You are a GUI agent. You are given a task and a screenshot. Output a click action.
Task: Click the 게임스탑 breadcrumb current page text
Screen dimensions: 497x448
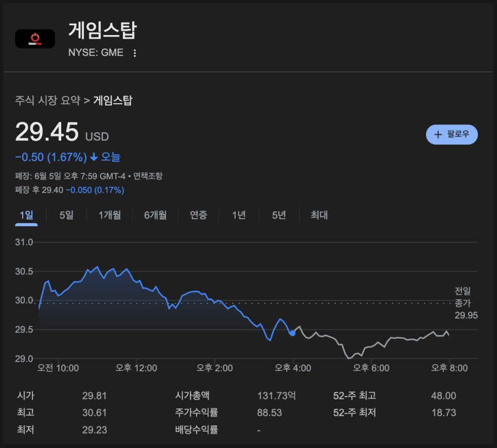tap(113, 100)
